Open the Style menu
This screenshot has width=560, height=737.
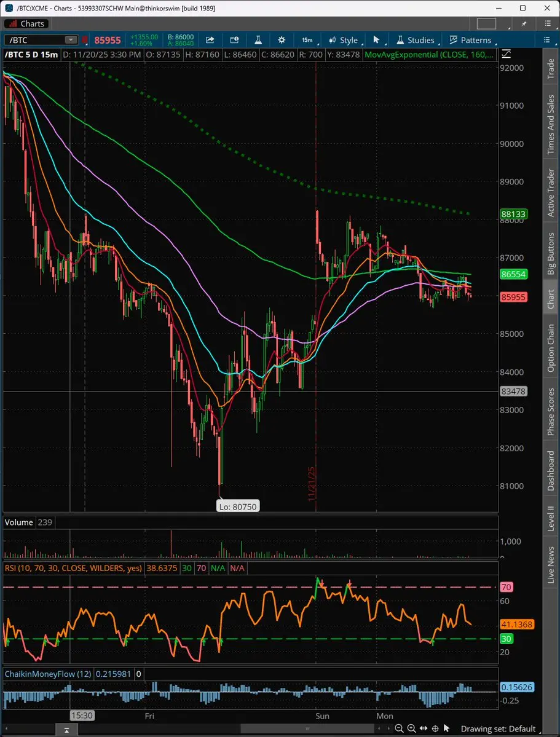[x=344, y=40]
